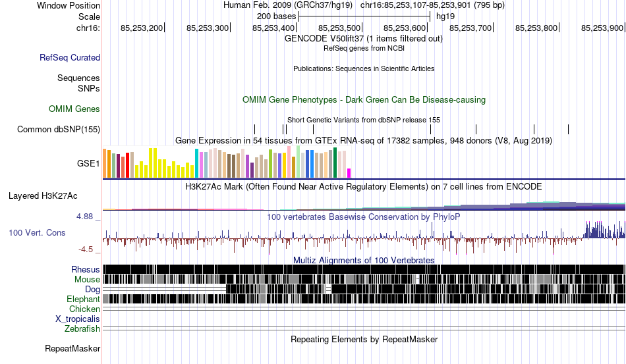Image resolution: width=626 pixels, height=364 pixels.
Task: Click the RepeatMasker track label
Action: coord(72,348)
